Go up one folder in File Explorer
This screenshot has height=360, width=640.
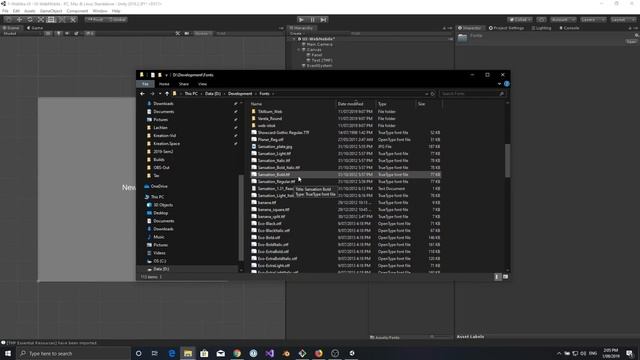click(x=167, y=94)
